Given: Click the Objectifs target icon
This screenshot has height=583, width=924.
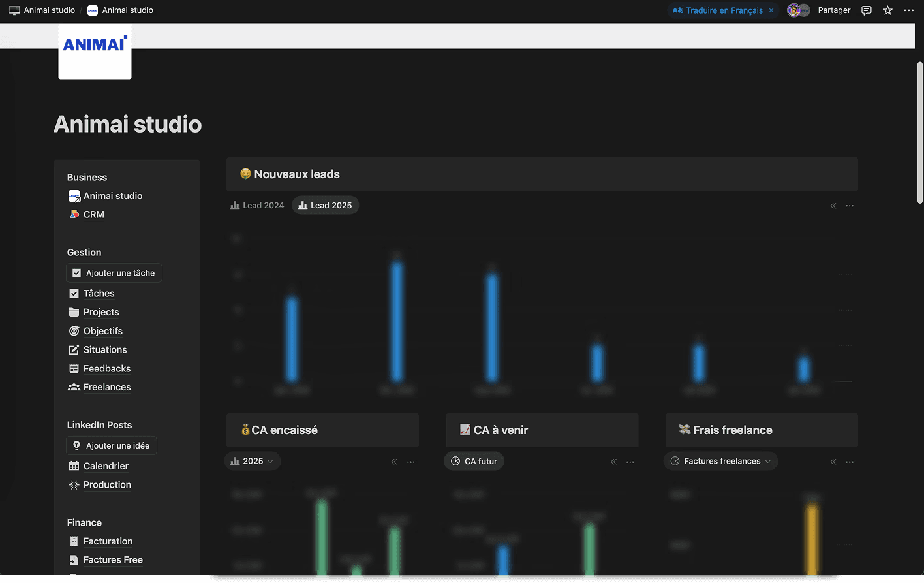Looking at the screenshot, I should pyautogui.click(x=74, y=331).
